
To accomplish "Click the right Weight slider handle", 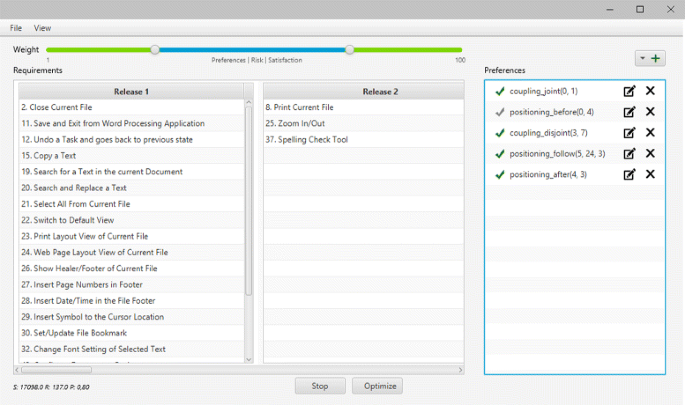I will [349, 49].
